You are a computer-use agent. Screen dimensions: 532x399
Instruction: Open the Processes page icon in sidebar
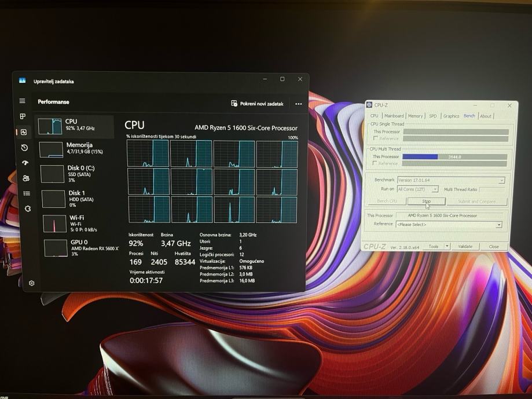pos(23,116)
